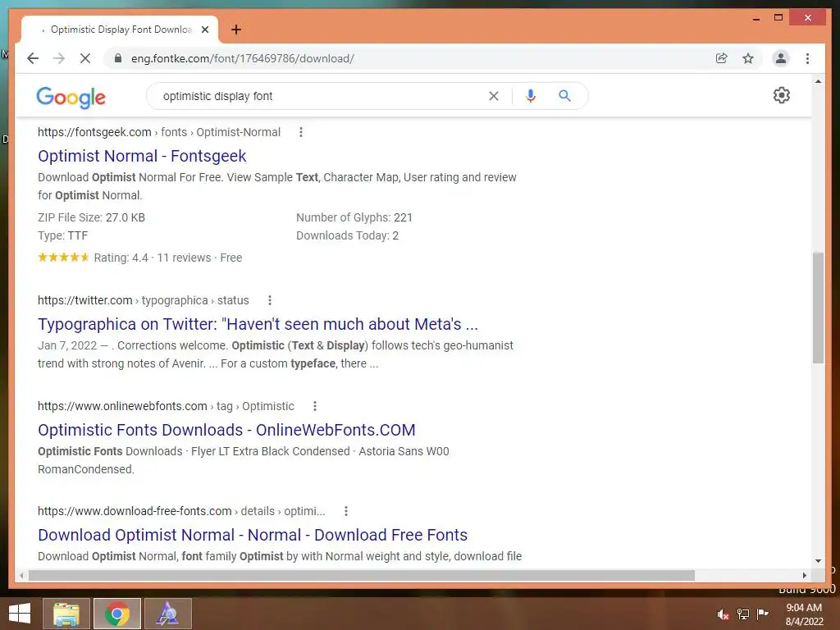Click the network tray icon

pyautogui.click(x=743, y=614)
